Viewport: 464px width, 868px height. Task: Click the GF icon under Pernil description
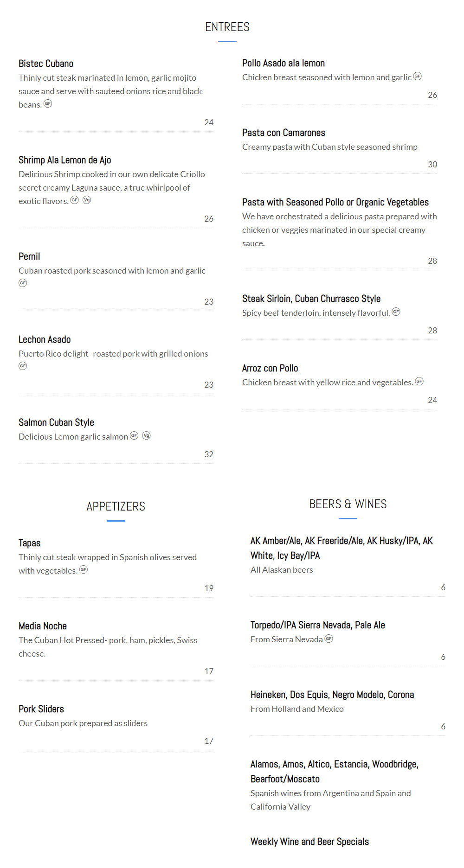[23, 283]
